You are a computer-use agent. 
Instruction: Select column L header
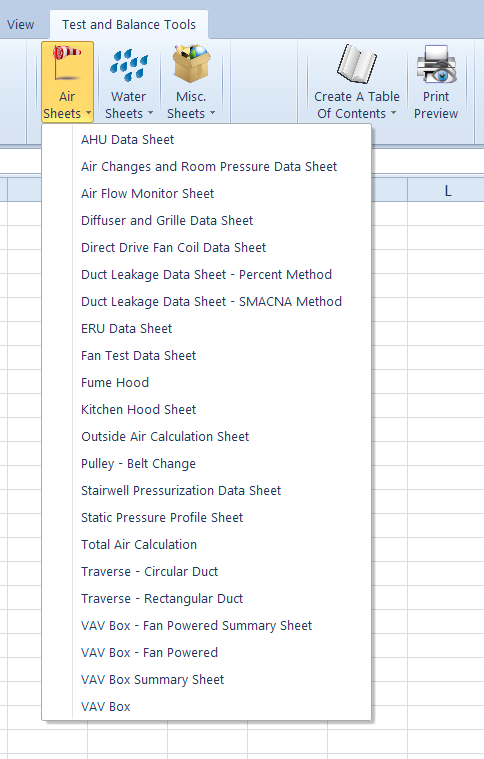[446, 190]
